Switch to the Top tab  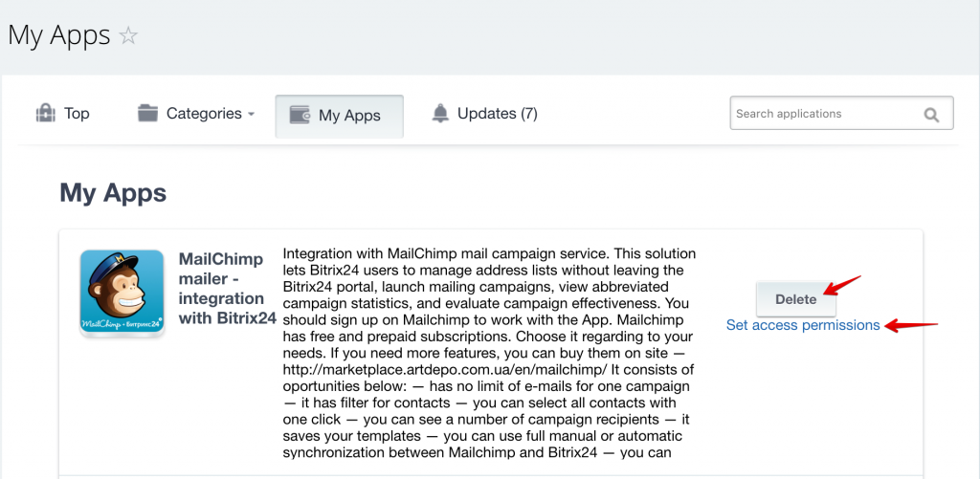[x=62, y=114]
